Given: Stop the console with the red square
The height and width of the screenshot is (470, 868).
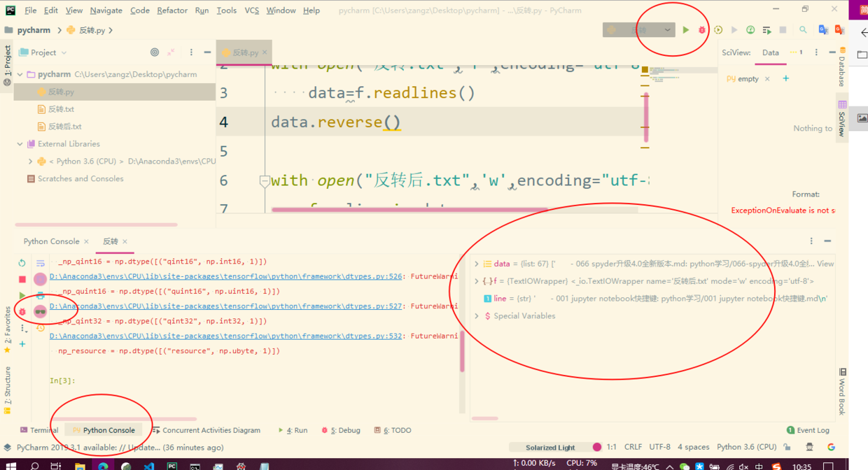Looking at the screenshot, I should point(22,279).
